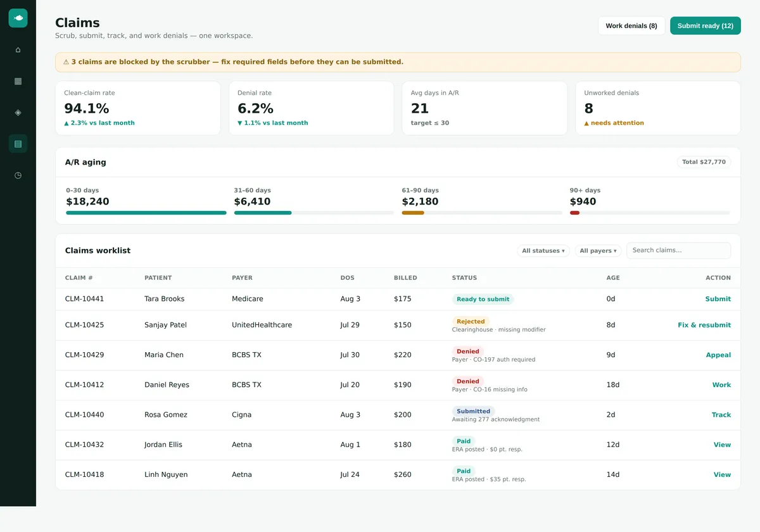
Task: Click patient name Tara Brooks
Action: (x=165, y=299)
